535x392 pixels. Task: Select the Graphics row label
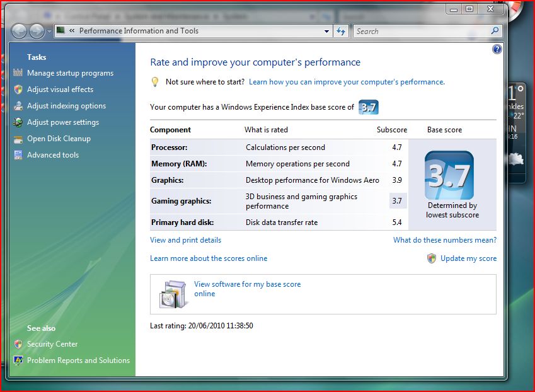168,180
